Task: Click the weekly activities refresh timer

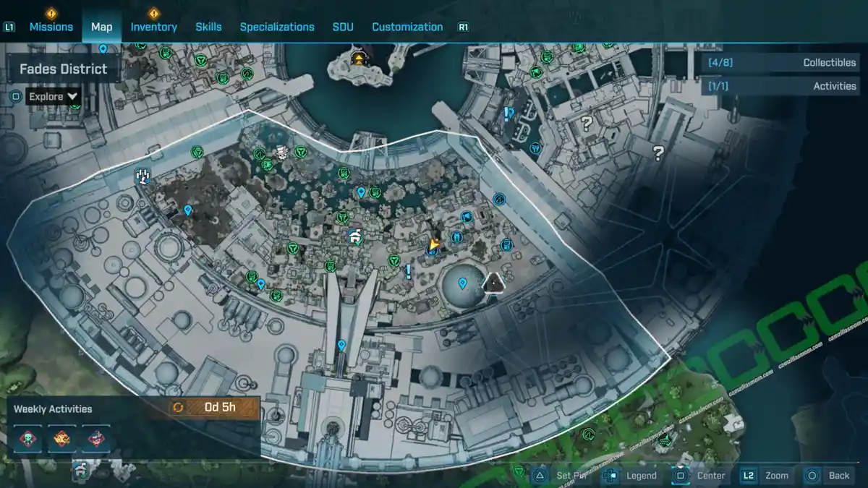Action: (213, 407)
